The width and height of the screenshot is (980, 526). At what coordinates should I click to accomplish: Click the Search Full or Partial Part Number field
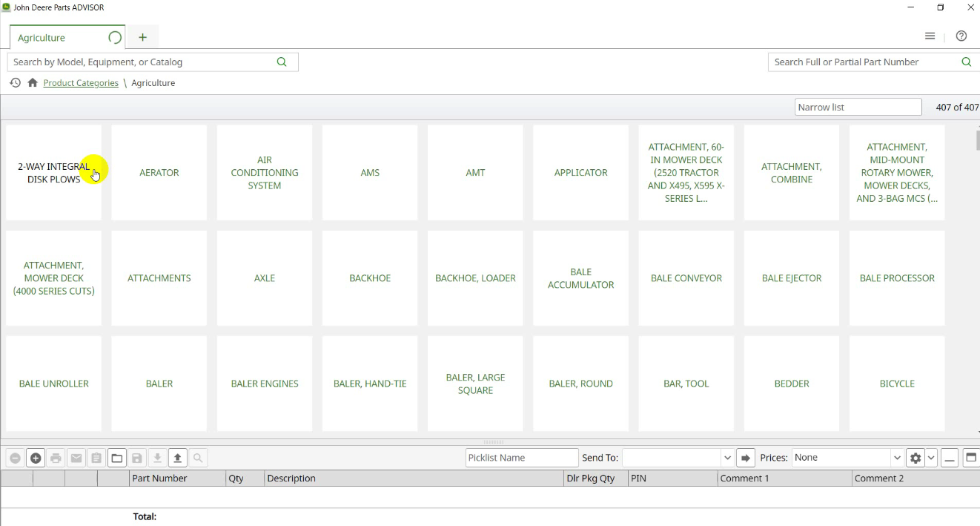click(874, 62)
